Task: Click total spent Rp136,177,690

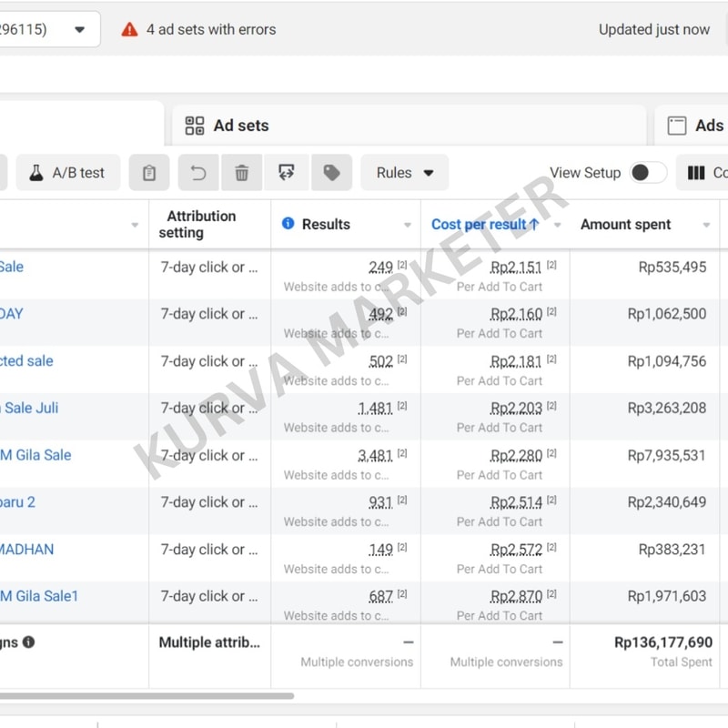Action: click(663, 642)
